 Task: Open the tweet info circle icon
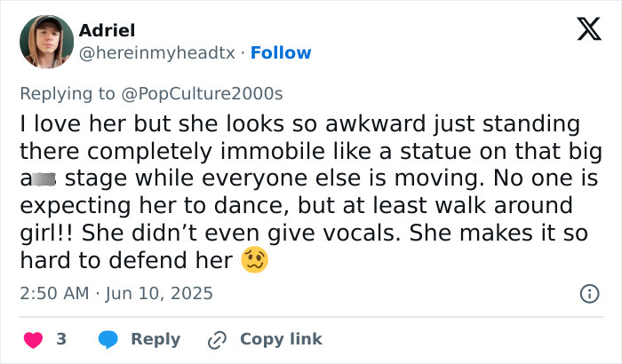[x=587, y=293]
